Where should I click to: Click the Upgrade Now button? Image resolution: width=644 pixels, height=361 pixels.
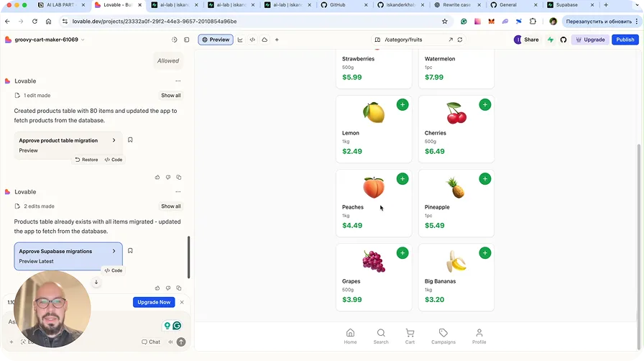click(x=154, y=302)
